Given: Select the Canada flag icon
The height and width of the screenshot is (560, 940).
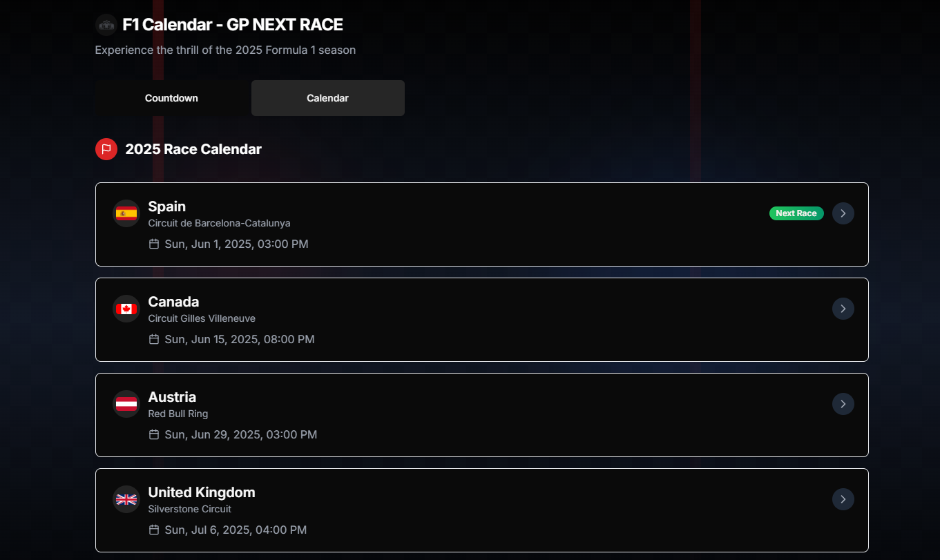Looking at the screenshot, I should click(126, 309).
